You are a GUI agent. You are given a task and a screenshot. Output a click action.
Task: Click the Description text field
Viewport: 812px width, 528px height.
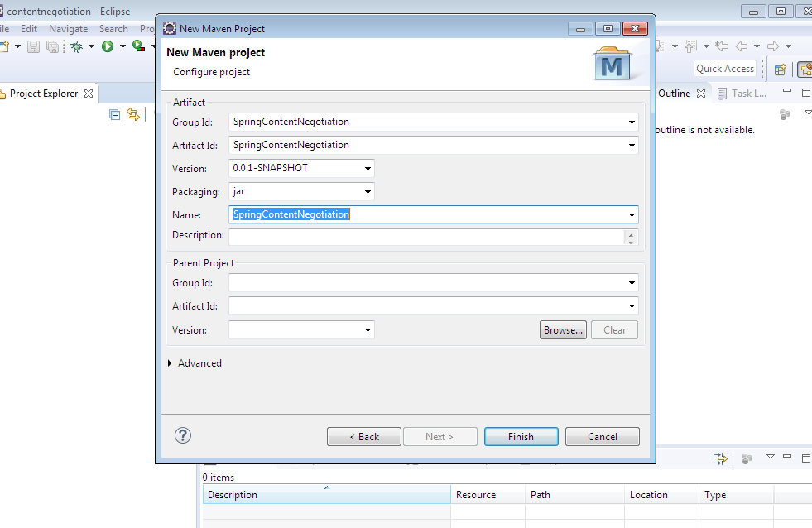[426, 237]
